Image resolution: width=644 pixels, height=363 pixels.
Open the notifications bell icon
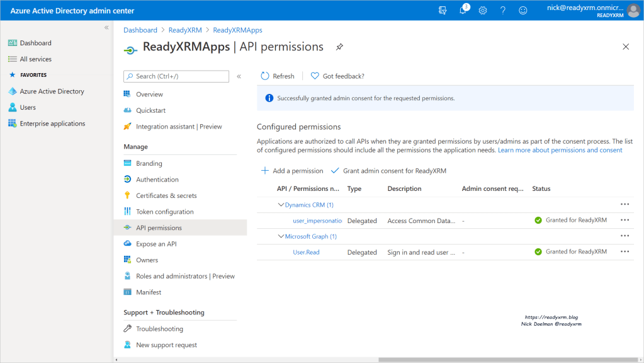click(463, 10)
